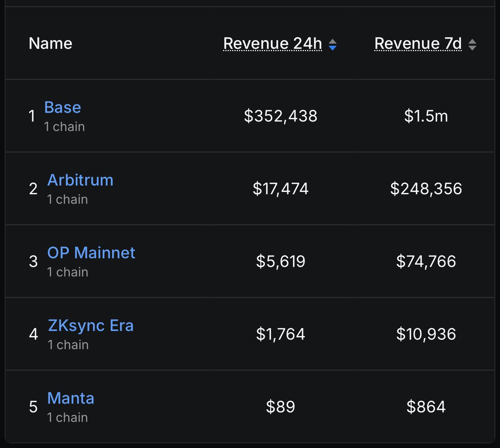Viewport: 500px width, 448px height.
Task: Click the Revenue 7d sort arrows icon
Action: [x=472, y=45]
